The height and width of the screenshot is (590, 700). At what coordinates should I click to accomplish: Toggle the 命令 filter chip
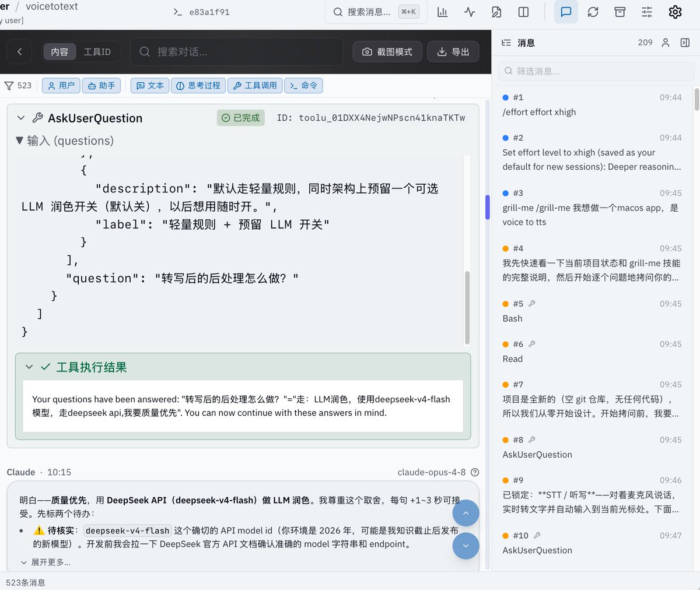(303, 86)
